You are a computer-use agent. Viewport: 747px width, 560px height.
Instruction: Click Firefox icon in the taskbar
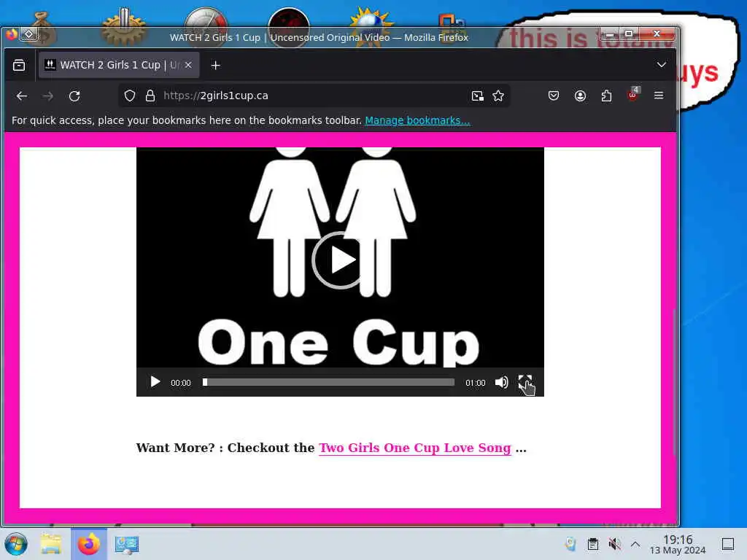[x=89, y=544]
